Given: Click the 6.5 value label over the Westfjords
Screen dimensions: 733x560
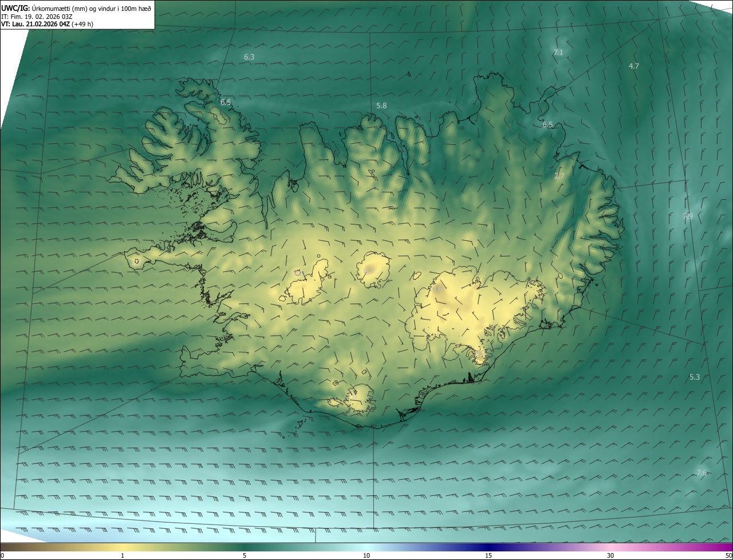Looking at the screenshot, I should click(226, 102).
